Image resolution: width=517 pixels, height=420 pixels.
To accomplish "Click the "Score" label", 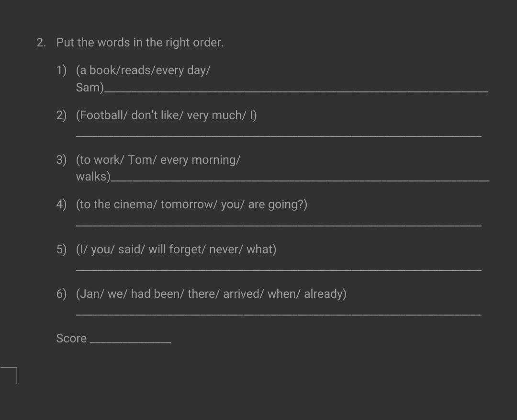I will pyautogui.click(x=71, y=339).
